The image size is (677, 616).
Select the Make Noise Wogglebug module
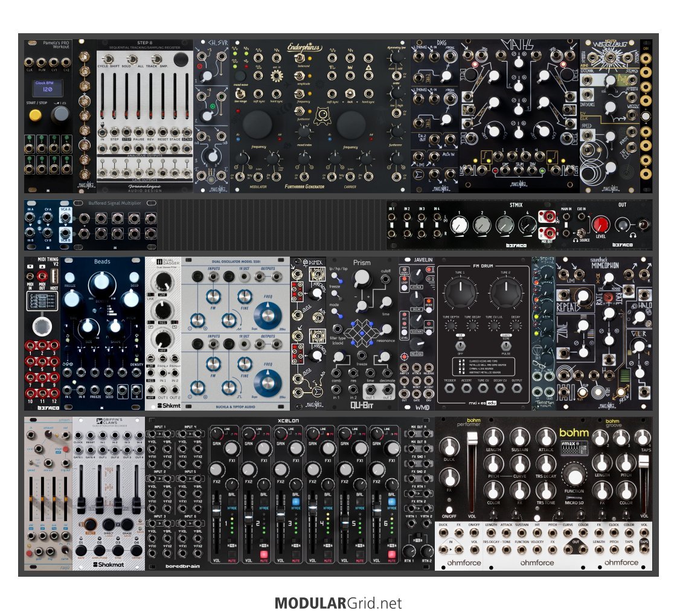click(x=609, y=116)
